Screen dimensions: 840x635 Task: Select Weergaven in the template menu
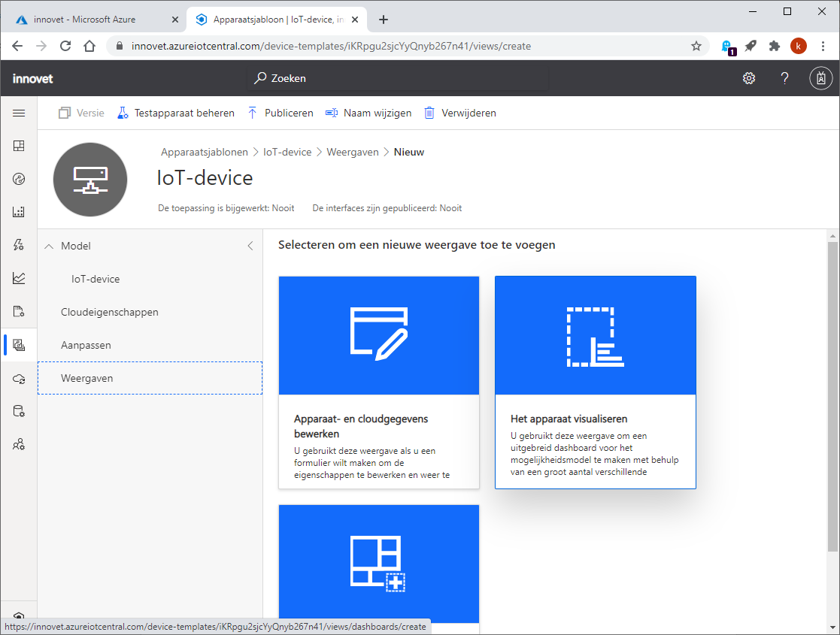[x=150, y=378]
